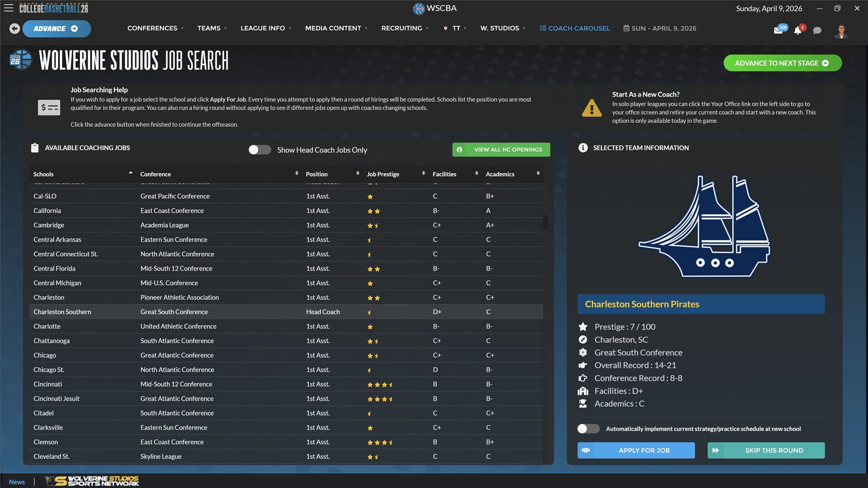Go back using the circular arrow button

point(14,28)
